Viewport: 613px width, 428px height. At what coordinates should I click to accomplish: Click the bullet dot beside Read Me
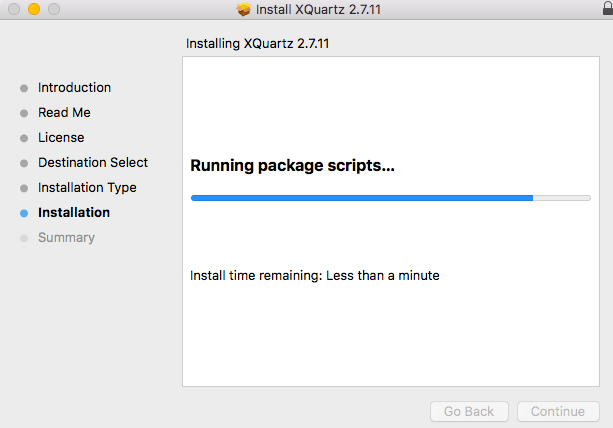[x=23, y=113]
